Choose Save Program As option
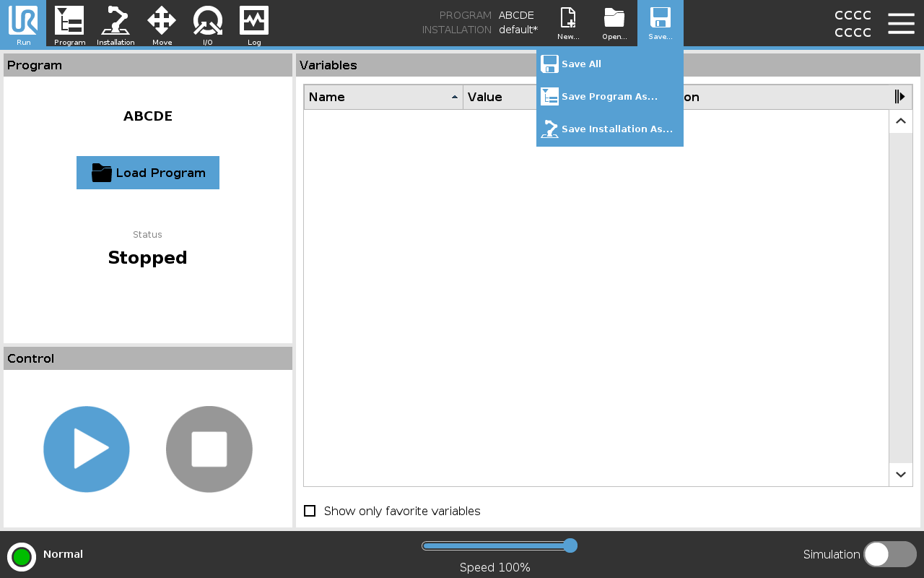This screenshot has height=578, width=924. [609, 97]
